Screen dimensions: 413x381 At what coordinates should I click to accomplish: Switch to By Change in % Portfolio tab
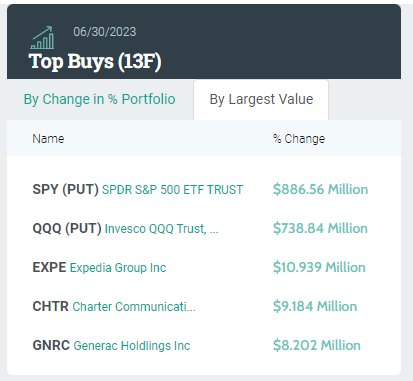[x=99, y=99]
